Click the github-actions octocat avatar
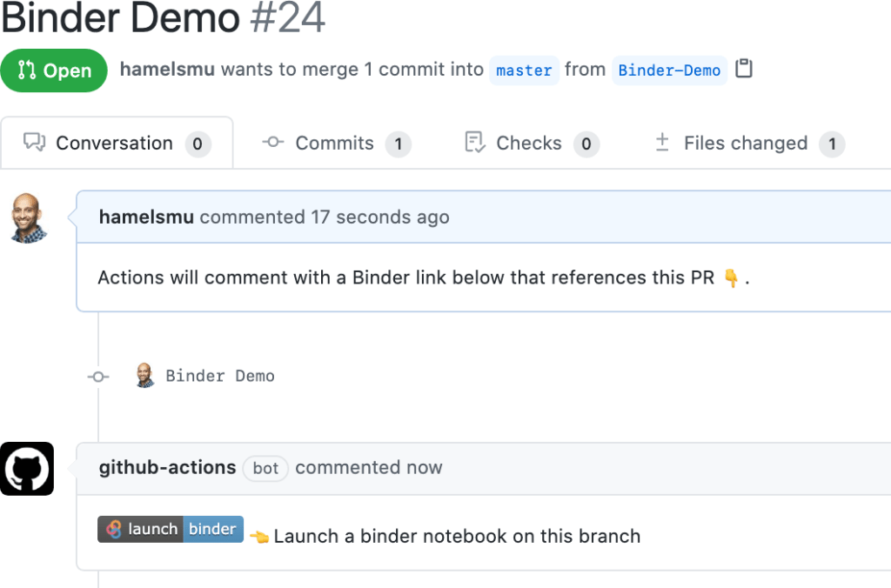Screen dimensions: 891x588 click(x=27, y=468)
